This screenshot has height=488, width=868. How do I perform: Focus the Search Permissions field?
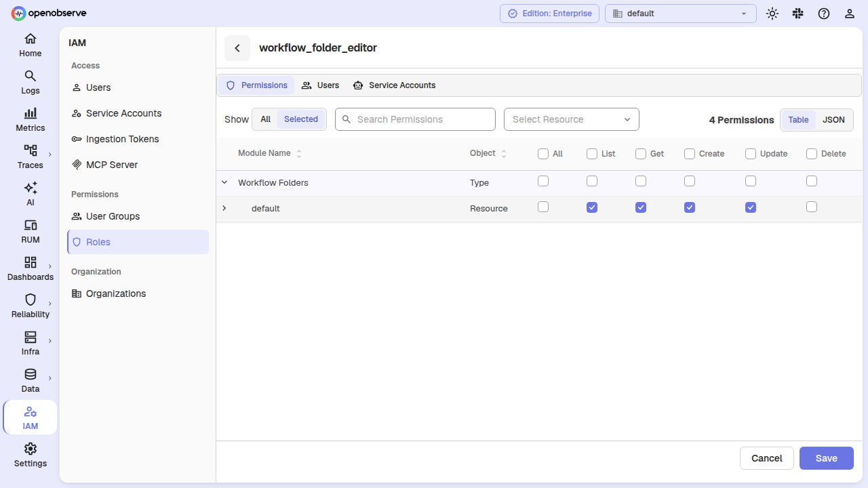[x=415, y=119]
